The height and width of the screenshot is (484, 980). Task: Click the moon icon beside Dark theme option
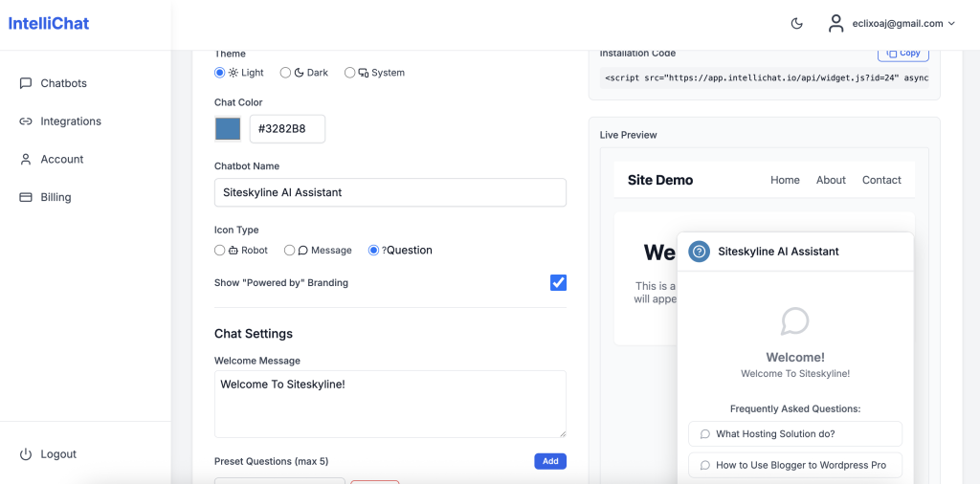pyautogui.click(x=299, y=73)
